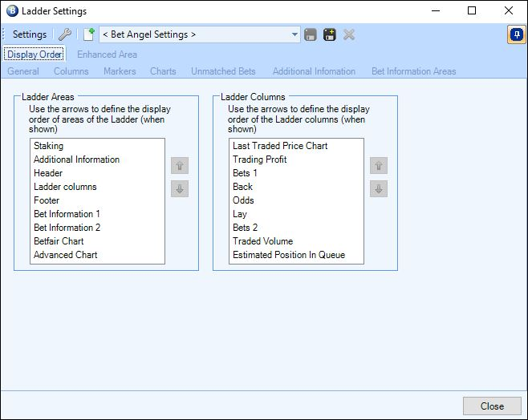Image resolution: width=528 pixels, height=420 pixels.
Task: Click the grey save disk icon
Action: 310,34
